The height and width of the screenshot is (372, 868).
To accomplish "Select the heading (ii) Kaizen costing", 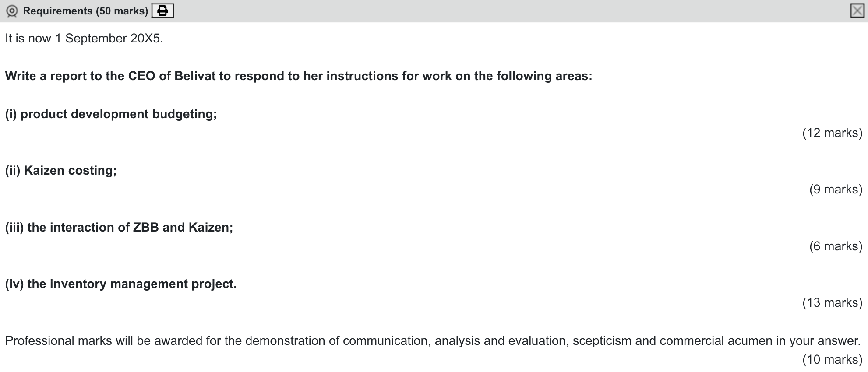I will pyautogui.click(x=60, y=171).
